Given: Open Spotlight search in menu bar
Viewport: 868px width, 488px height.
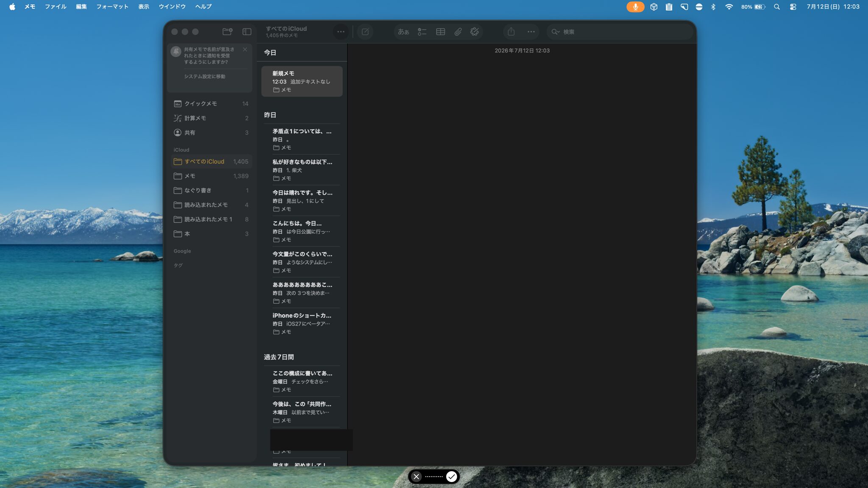Looking at the screenshot, I should tap(777, 7).
